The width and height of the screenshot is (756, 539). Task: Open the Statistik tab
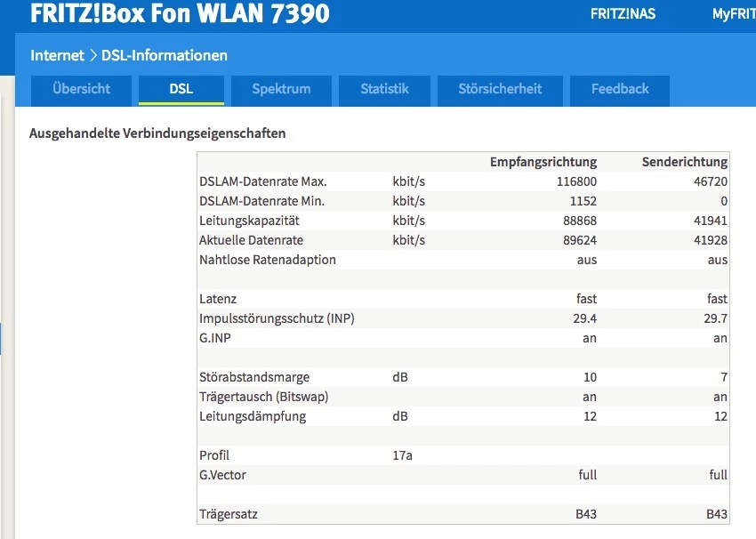click(x=384, y=90)
